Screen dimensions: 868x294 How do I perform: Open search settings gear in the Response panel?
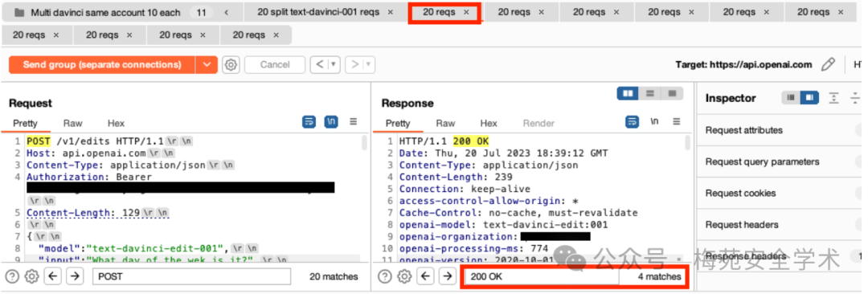click(x=404, y=276)
